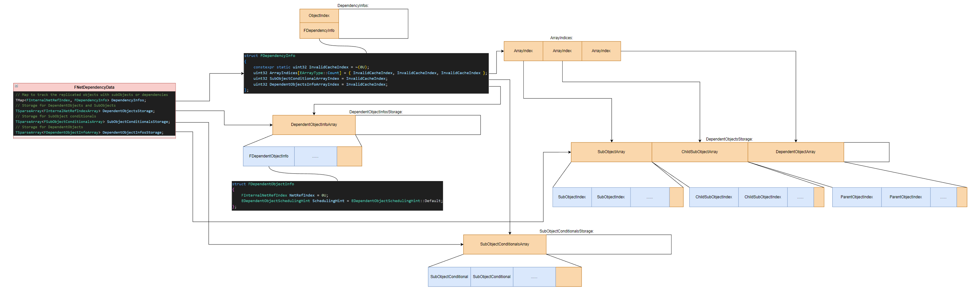The width and height of the screenshot is (980, 297).
Task: Select the ChildSubObjectArray box
Action: (x=699, y=152)
